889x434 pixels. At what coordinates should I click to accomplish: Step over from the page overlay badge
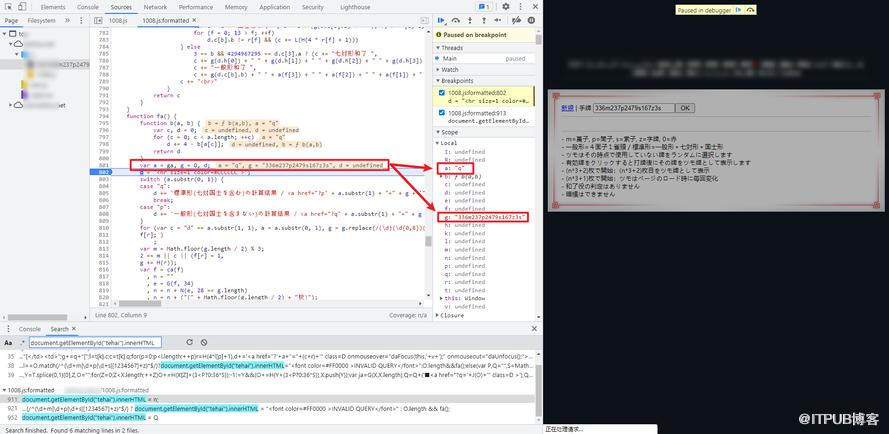pyautogui.click(x=751, y=10)
